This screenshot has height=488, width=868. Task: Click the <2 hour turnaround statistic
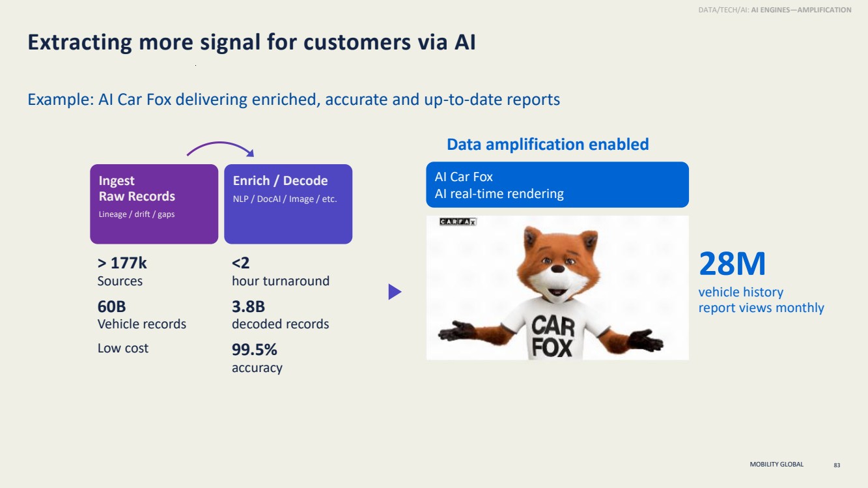pyautogui.click(x=281, y=272)
